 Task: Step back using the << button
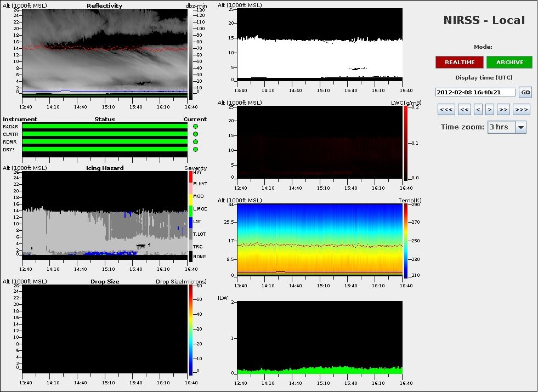click(464, 110)
